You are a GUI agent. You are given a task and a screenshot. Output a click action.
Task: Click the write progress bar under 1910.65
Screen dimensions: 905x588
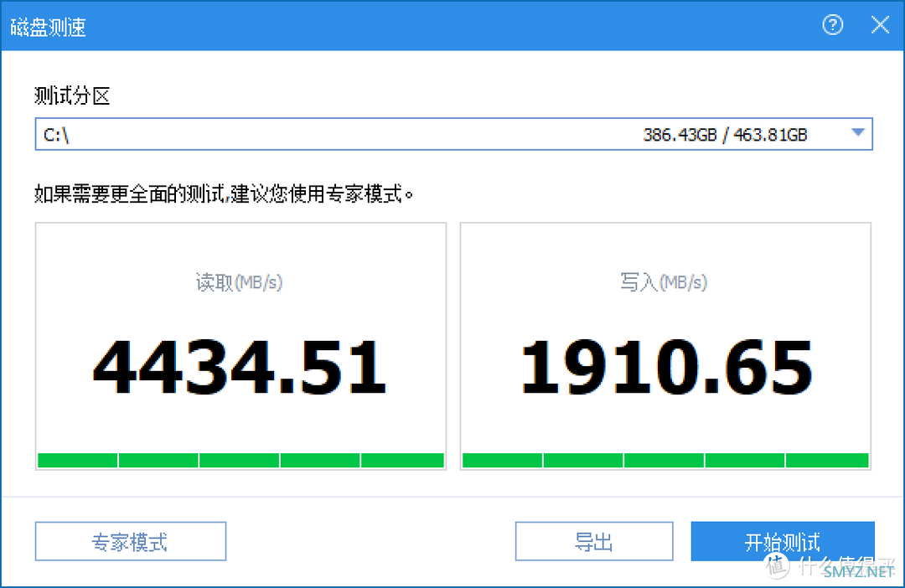[665, 460]
